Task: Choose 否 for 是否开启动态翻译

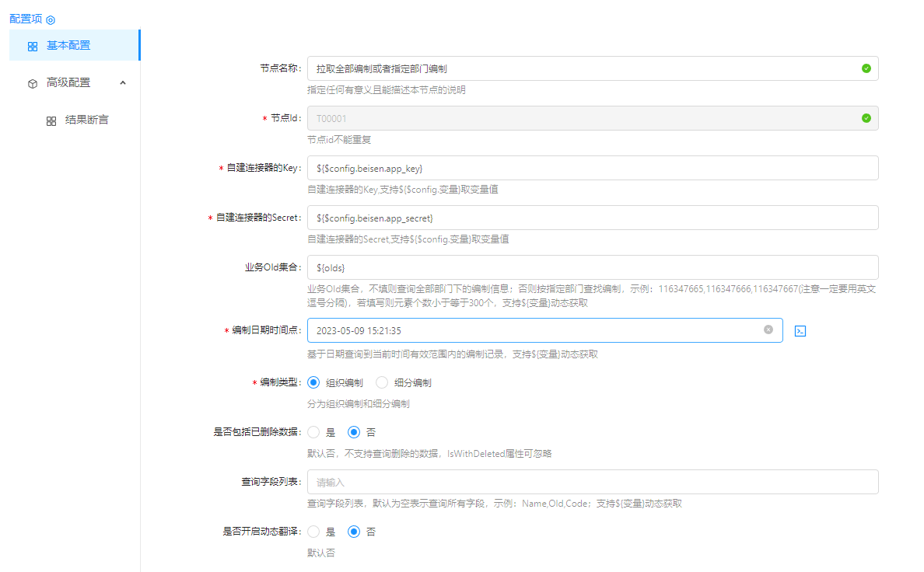Action: pos(354,532)
